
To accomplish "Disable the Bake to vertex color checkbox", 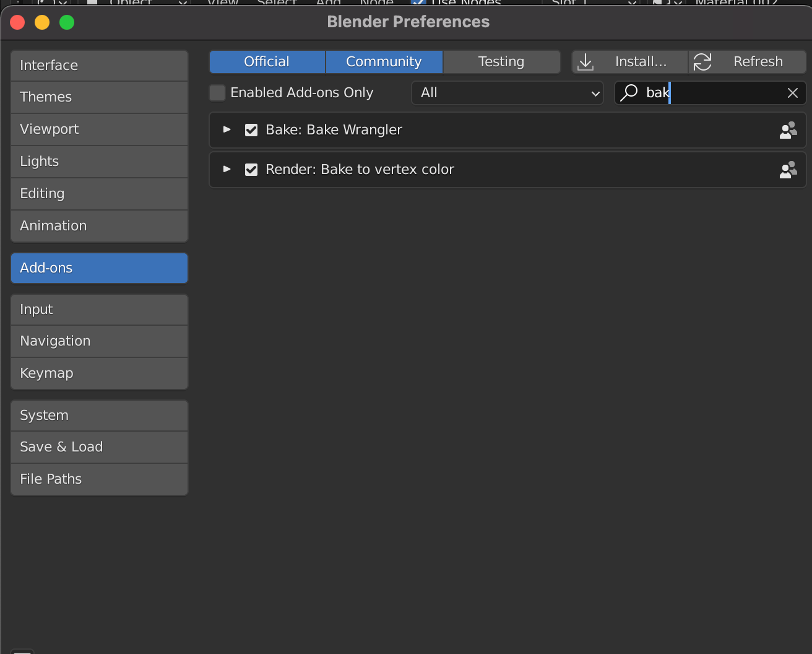I will click(x=251, y=170).
